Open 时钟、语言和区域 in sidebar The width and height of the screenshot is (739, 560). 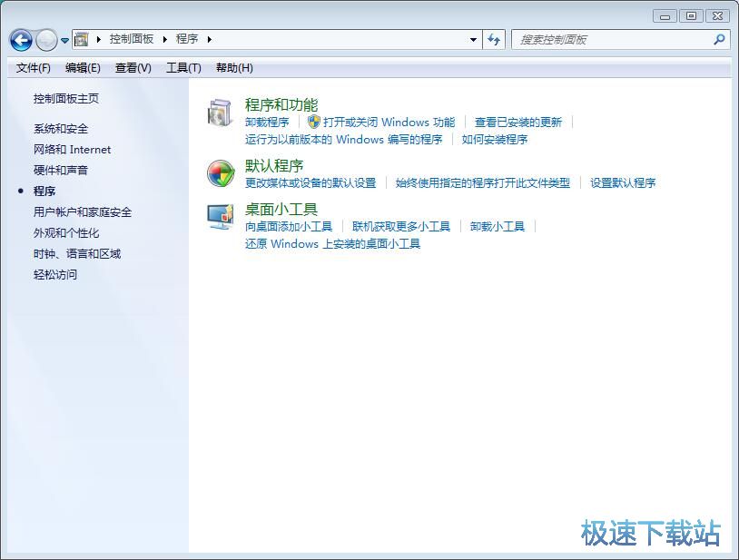click(77, 253)
